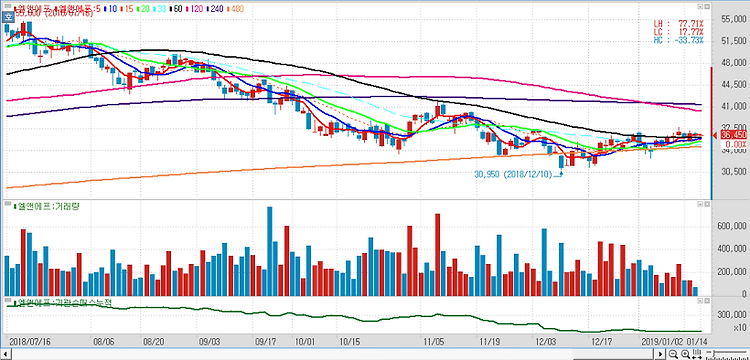Viewport: 750px width, 360px height.
Task: Click the bar spacing arrows icon
Action: pos(697,354)
